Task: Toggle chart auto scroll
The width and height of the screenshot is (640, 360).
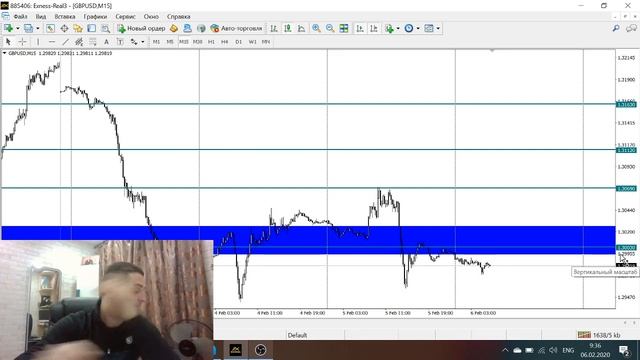Action: pyautogui.click(x=360, y=28)
